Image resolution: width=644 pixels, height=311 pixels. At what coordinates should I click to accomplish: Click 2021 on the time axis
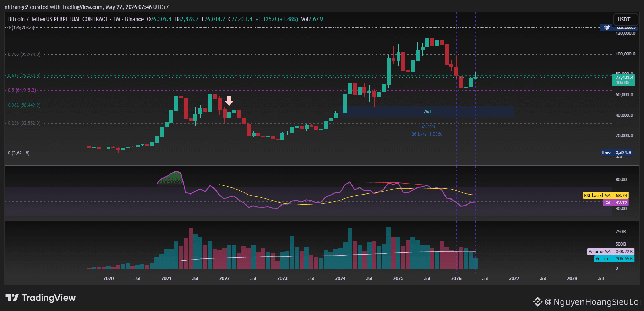[167, 279]
